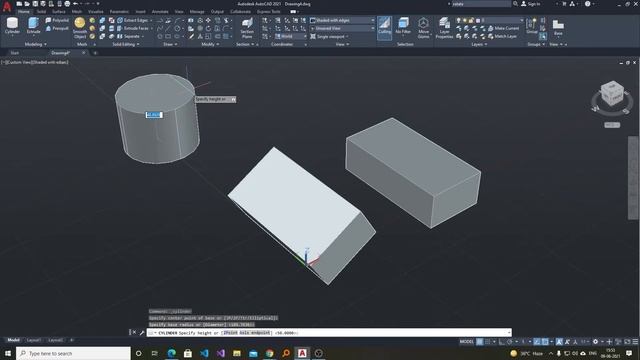Click the Print icon in Quick Access toolbar
The width and height of the screenshot is (640, 360).
click(x=67, y=4)
